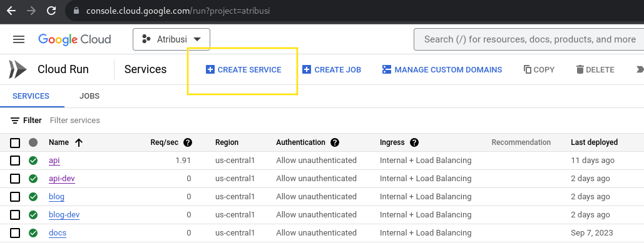Image resolution: width=644 pixels, height=243 pixels.
Task: Click the COPY toolbar button
Action: coord(539,70)
